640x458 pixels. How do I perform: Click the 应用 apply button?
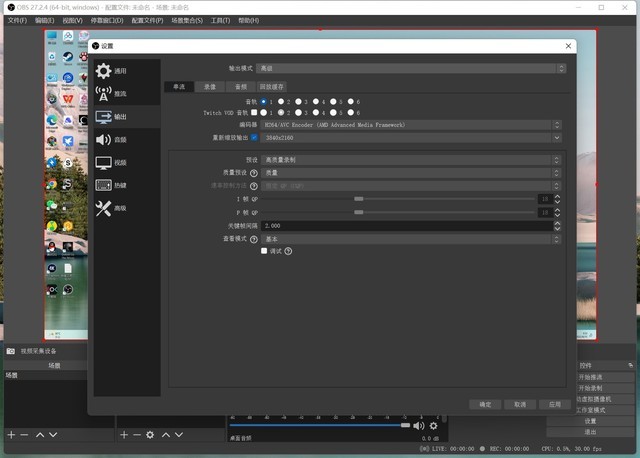pos(555,405)
